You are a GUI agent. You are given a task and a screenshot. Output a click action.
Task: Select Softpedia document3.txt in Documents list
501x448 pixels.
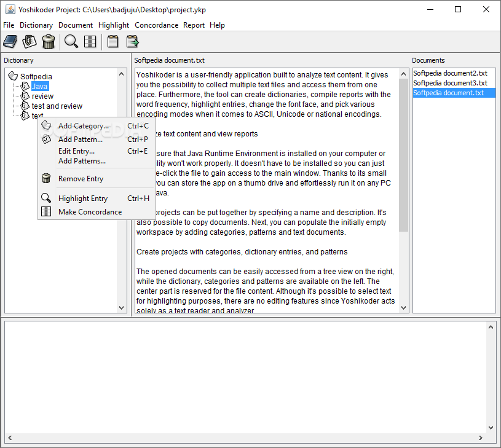click(454, 83)
